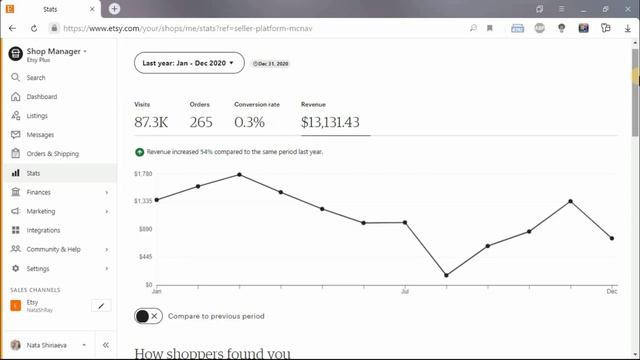The height and width of the screenshot is (360, 640).
Task: Expand the Shop Manager dropdown arrow
Action: [x=85, y=51]
